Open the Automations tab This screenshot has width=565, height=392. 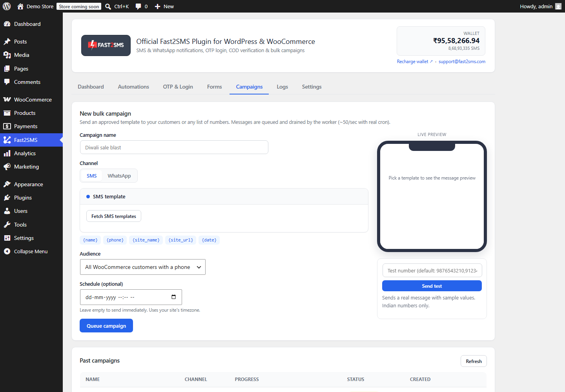(133, 87)
